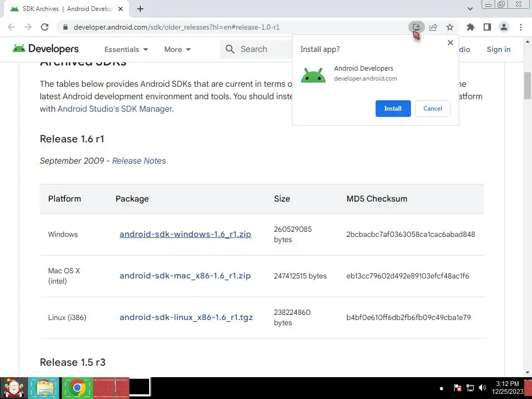Click the Share this page icon

pyautogui.click(x=433, y=27)
